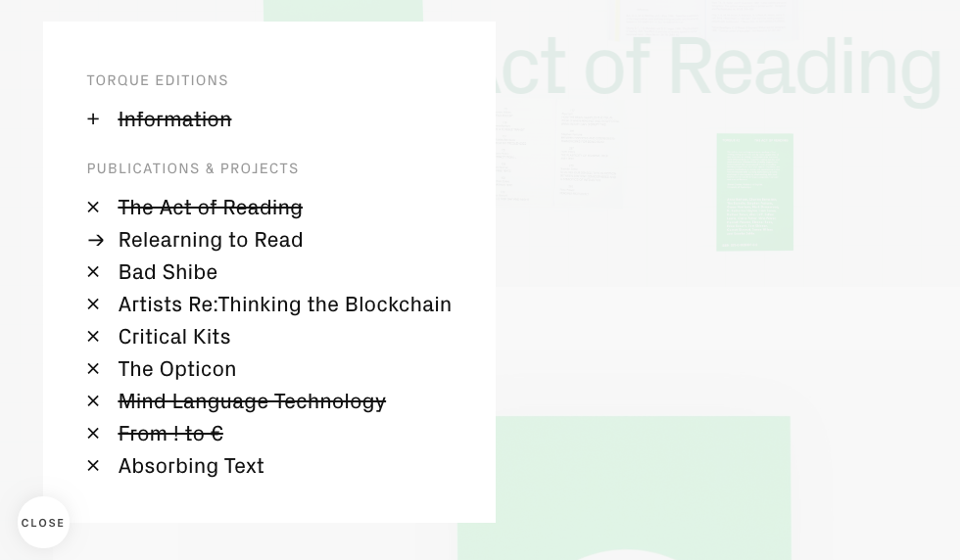Click the X icon beside From ! to €

point(93,434)
